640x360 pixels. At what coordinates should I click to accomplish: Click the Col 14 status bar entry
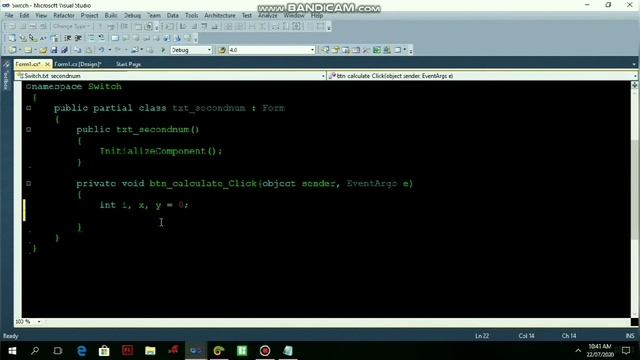click(x=526, y=336)
